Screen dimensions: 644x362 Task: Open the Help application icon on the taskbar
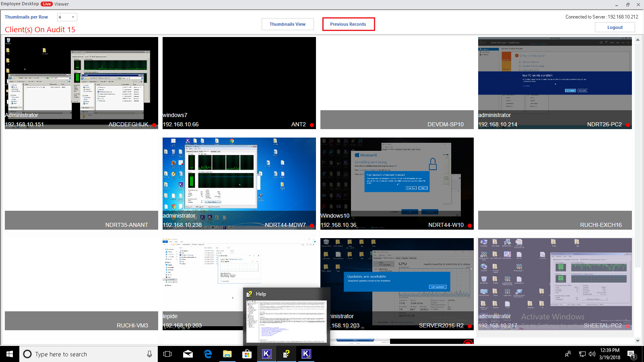(x=287, y=354)
